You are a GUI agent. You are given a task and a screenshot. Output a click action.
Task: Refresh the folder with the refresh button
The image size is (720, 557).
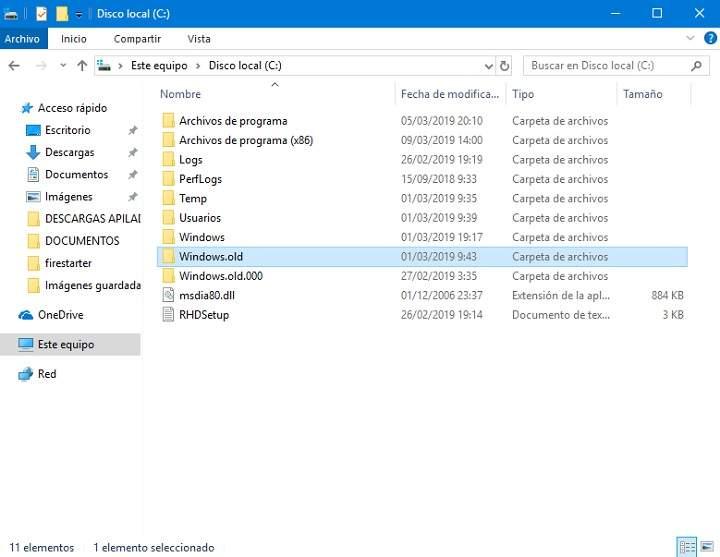pyautogui.click(x=504, y=66)
